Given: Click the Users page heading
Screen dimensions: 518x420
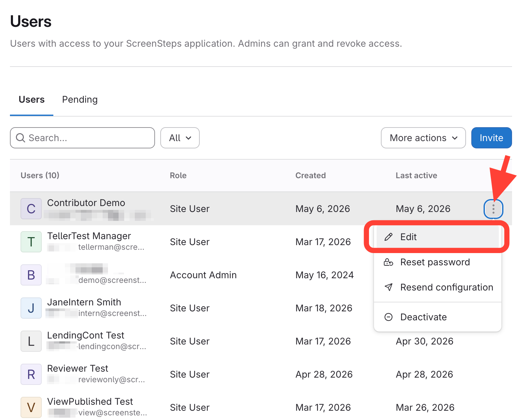Looking at the screenshot, I should tap(31, 22).
